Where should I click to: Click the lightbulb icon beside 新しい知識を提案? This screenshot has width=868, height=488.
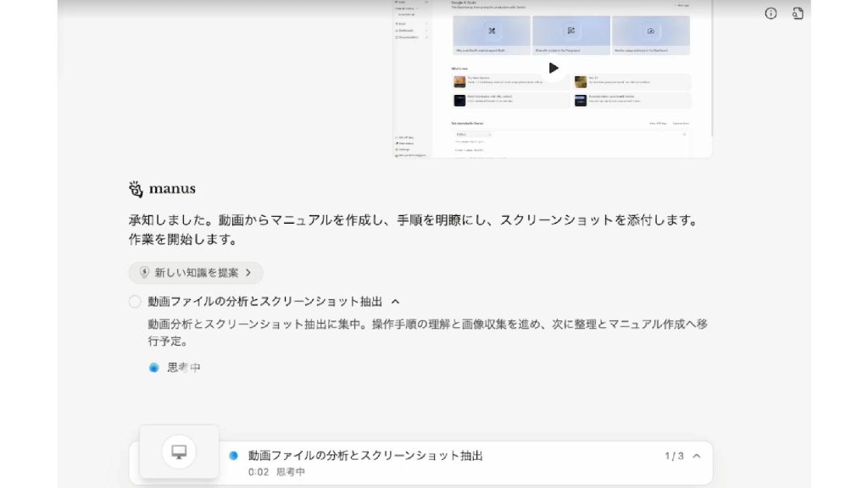click(144, 273)
